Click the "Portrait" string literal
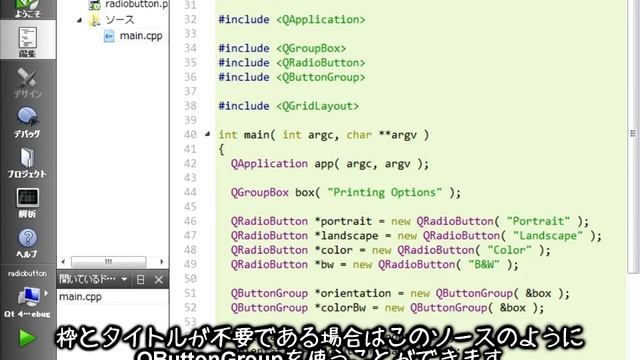 (x=538, y=221)
